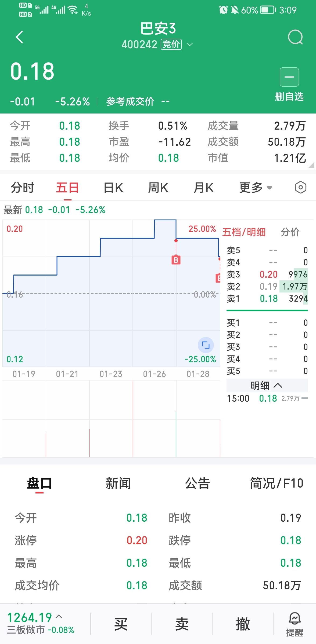Switch to the 日K chart tab
Image resolution: width=316 pixels, height=644 pixels.
tap(113, 188)
